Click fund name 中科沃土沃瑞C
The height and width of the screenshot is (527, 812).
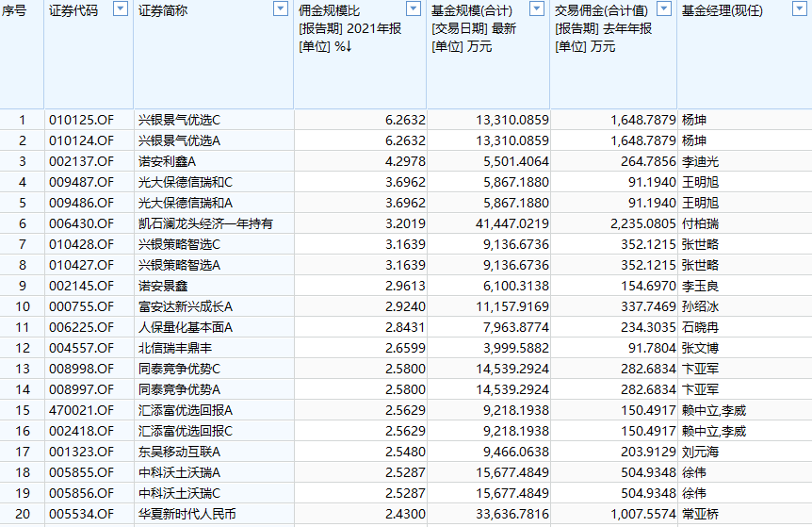tap(179, 493)
